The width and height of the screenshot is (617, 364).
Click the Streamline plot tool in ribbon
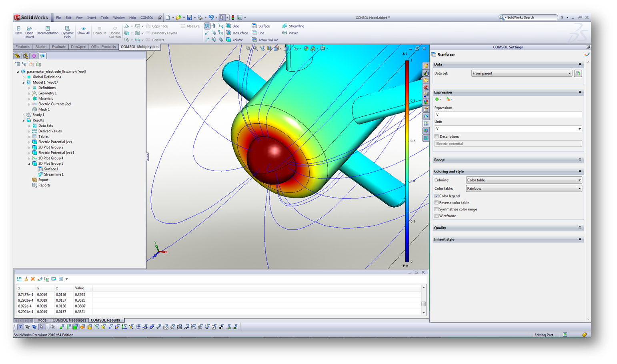(293, 26)
